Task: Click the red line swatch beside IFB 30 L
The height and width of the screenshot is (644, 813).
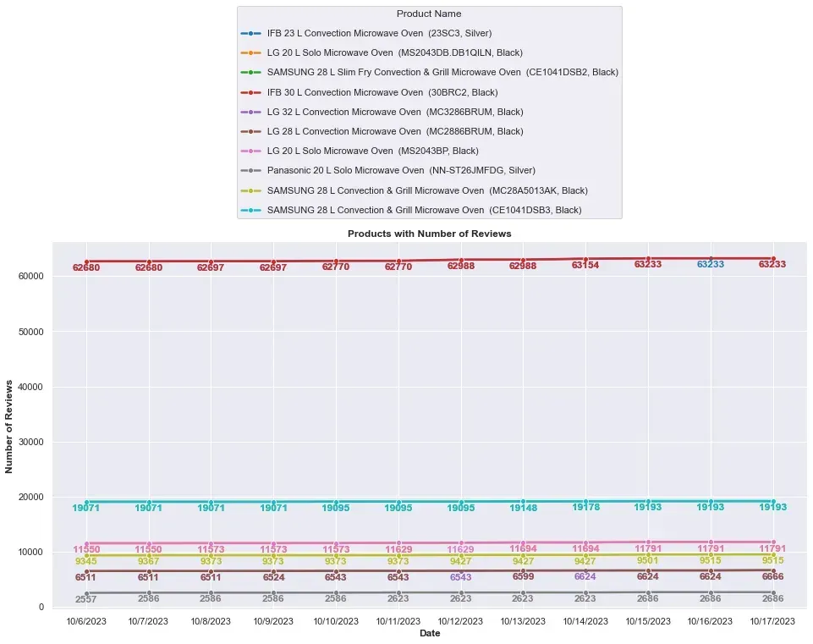Action: point(251,92)
